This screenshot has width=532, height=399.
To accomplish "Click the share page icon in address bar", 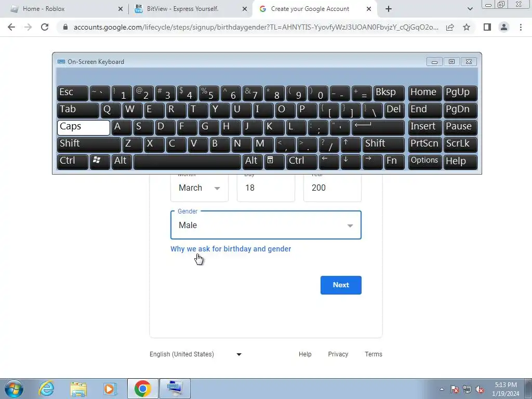I will point(450,27).
